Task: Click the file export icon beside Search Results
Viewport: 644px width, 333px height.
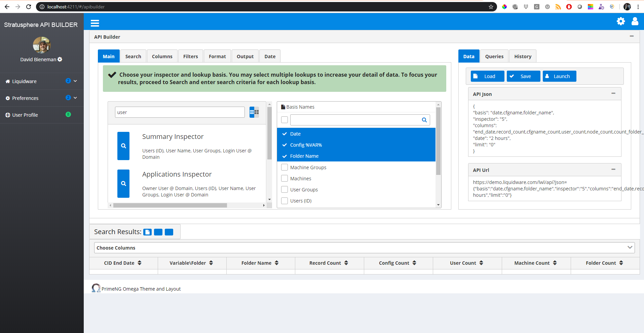Action: tap(148, 232)
